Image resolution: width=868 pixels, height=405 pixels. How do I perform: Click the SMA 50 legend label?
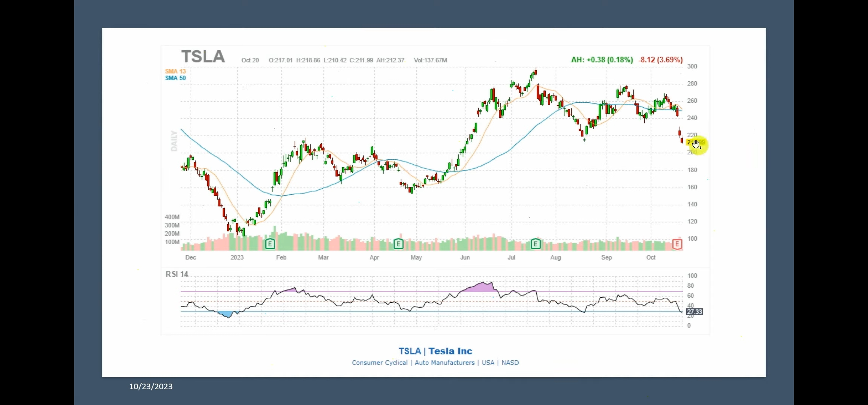click(175, 78)
